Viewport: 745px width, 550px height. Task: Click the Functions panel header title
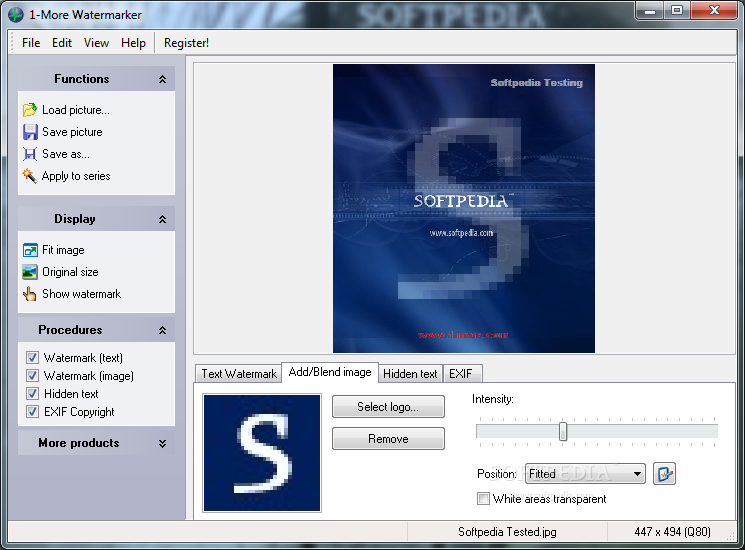click(82, 79)
